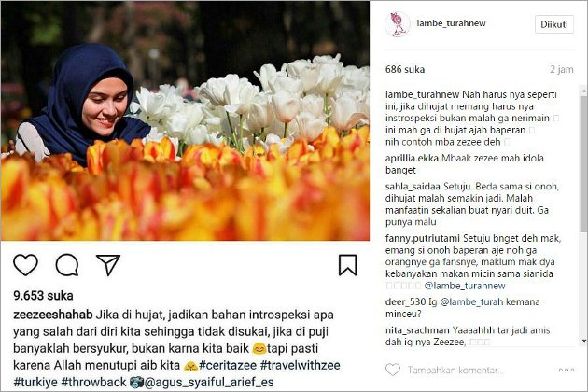Open the three-dot more options menu
This screenshot has height=392, width=588.
(x=567, y=370)
